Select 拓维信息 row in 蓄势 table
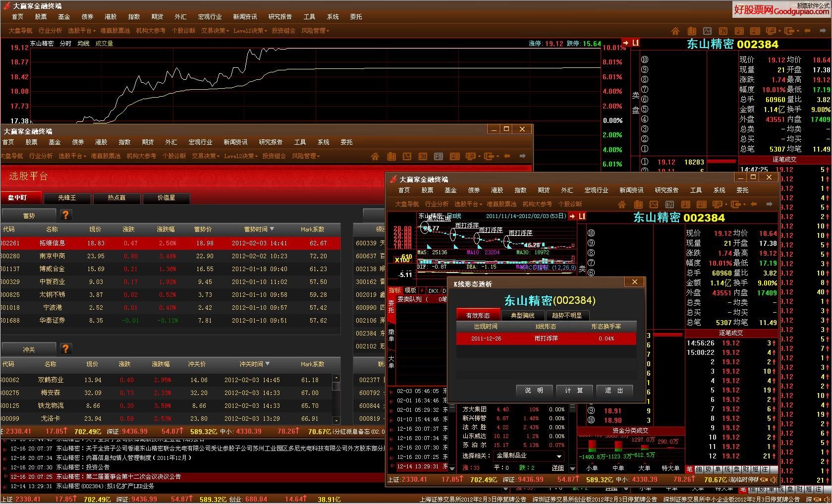The height and width of the screenshot is (504, 832). point(170,243)
